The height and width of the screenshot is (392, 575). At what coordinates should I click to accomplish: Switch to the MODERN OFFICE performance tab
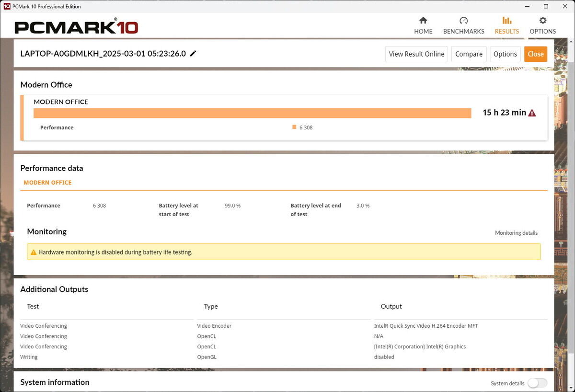47,183
